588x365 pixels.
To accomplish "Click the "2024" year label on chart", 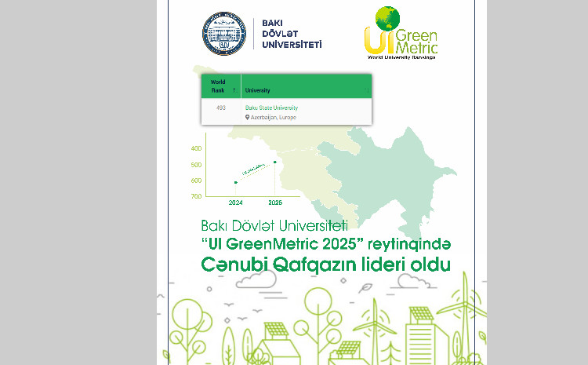I will (235, 203).
